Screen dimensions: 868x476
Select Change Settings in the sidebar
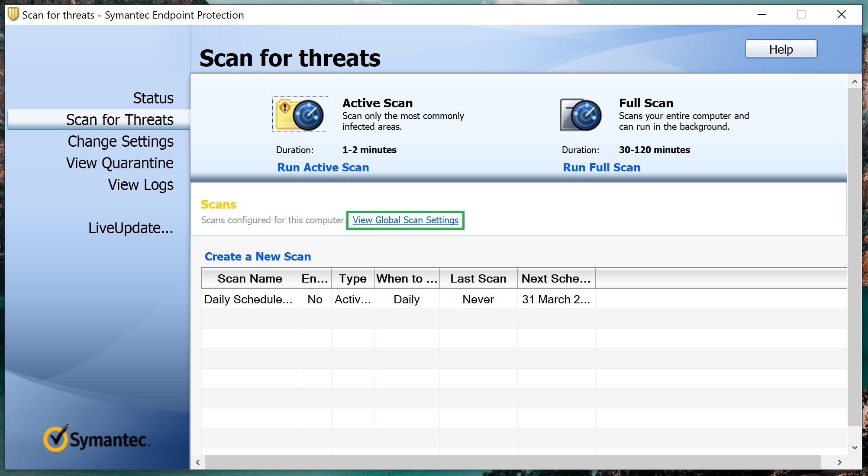click(x=120, y=142)
